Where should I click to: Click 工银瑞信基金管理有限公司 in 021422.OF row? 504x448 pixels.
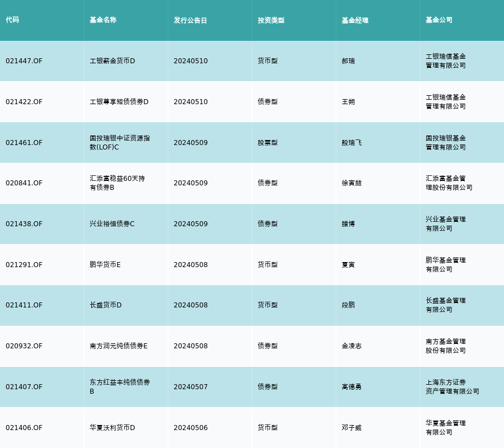coord(446,101)
